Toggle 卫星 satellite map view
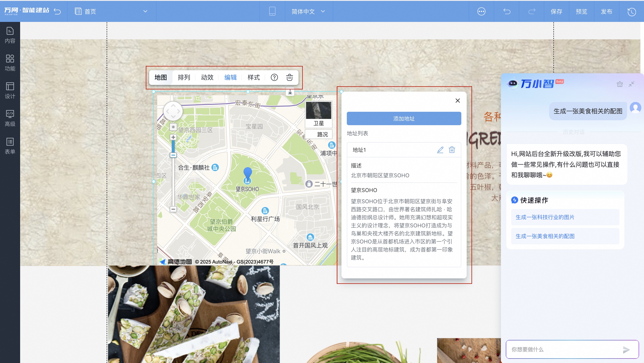 pos(318,114)
